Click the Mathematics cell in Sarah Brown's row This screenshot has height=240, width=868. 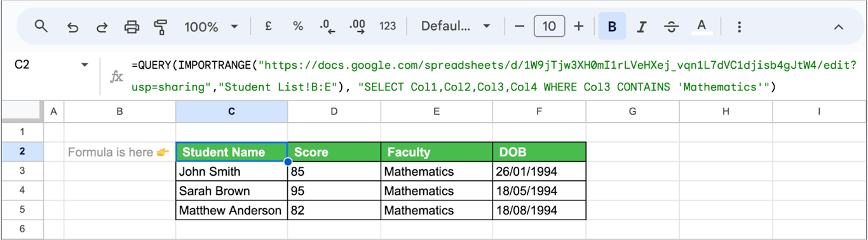(x=437, y=190)
